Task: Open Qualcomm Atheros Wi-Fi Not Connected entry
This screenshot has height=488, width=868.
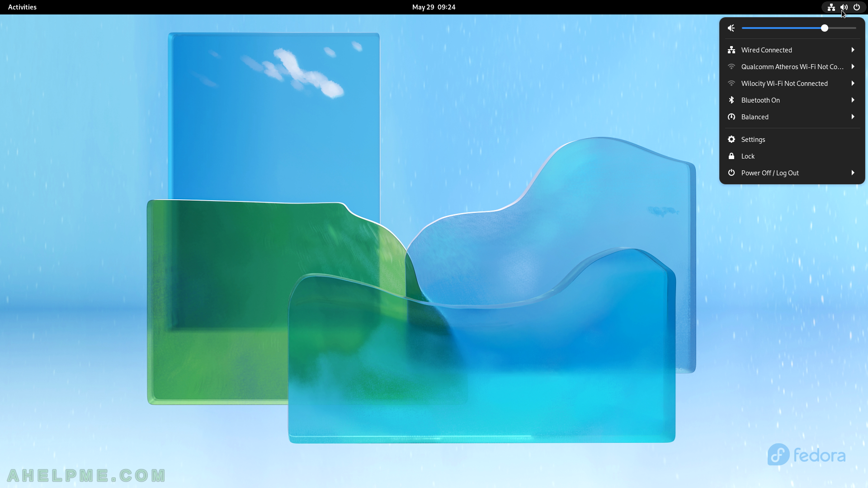Action: (x=792, y=66)
